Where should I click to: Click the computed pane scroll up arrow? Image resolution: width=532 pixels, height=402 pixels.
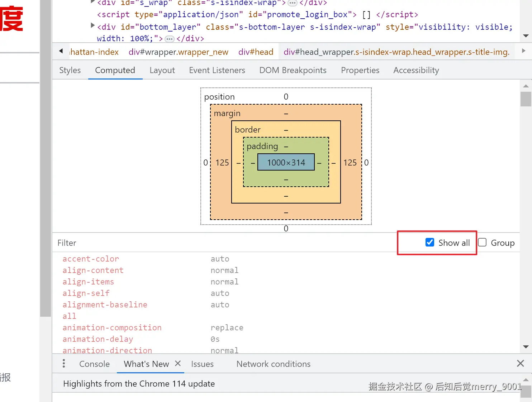526,86
